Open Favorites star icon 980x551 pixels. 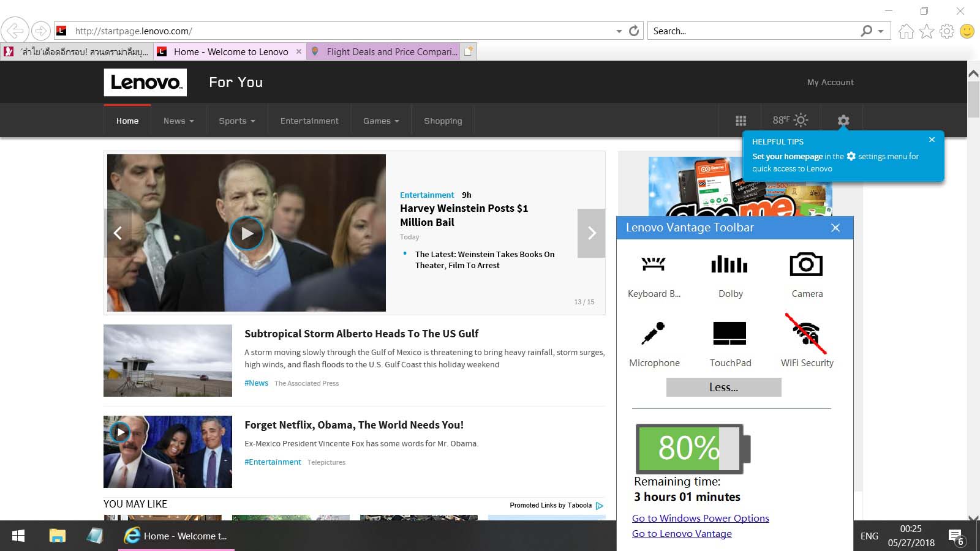coord(927,31)
